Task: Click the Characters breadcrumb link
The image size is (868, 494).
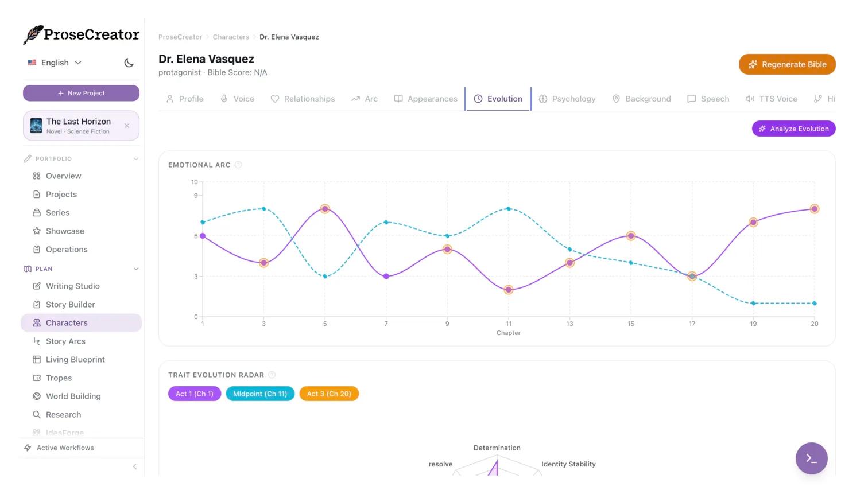Action: [231, 37]
